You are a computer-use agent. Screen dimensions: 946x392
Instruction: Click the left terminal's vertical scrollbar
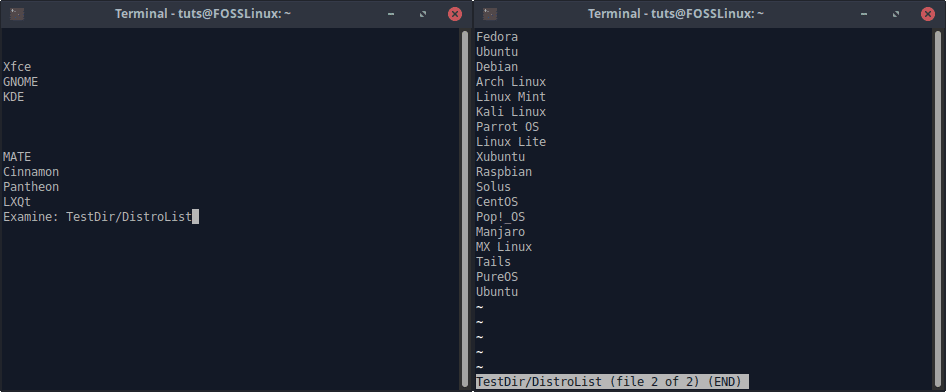[465, 209]
